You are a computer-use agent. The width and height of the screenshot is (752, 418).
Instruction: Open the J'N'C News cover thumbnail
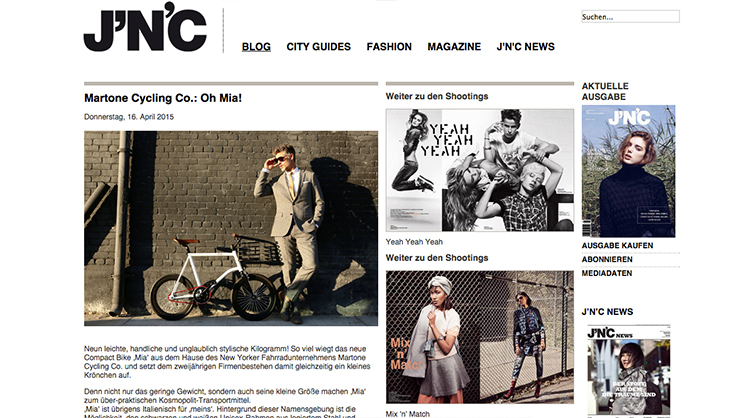click(629, 370)
